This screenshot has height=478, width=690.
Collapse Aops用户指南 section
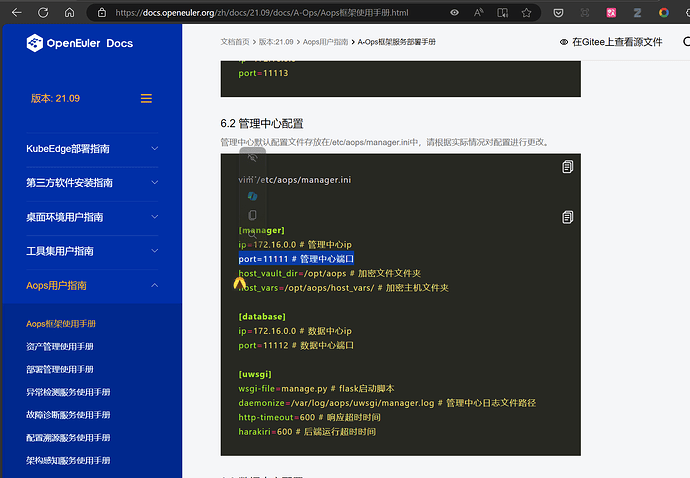coord(154,285)
